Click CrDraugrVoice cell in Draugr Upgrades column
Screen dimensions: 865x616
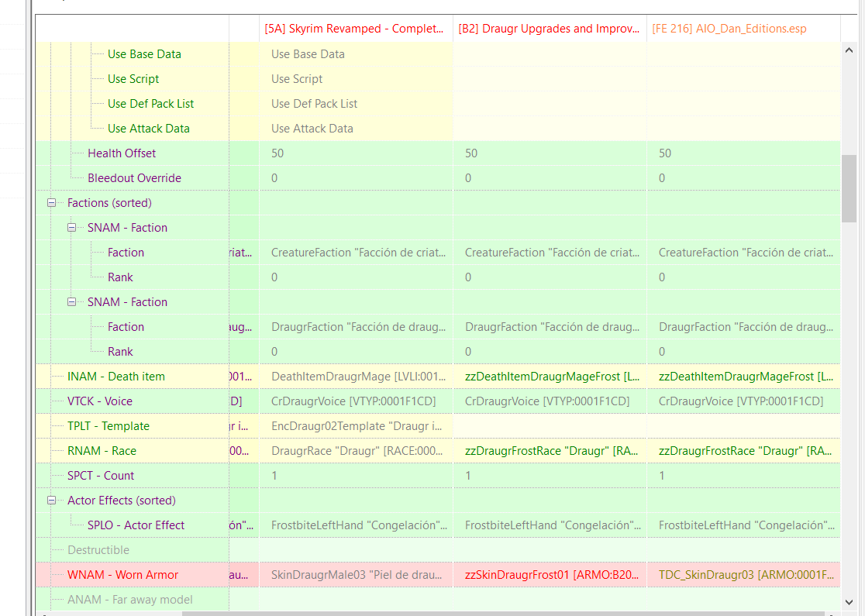[550, 401]
